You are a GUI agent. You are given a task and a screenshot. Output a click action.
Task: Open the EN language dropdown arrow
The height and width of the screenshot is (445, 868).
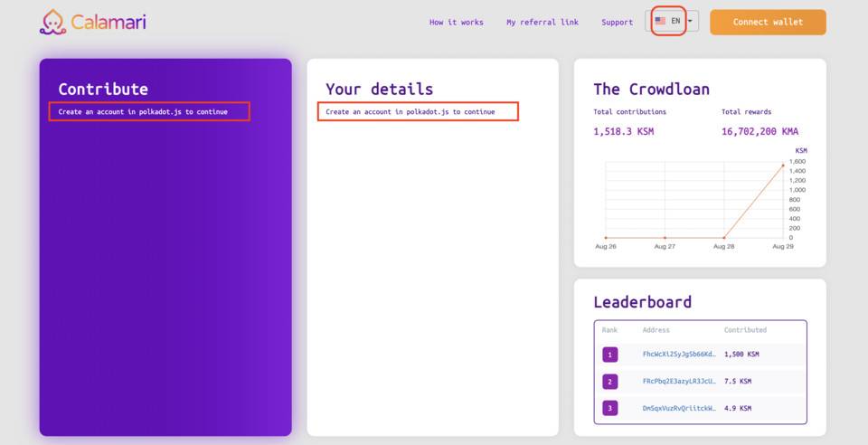(690, 21)
